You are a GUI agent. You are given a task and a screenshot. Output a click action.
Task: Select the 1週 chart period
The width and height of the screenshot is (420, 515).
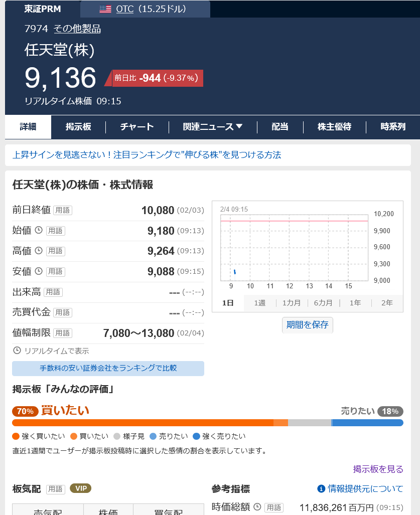point(259,303)
